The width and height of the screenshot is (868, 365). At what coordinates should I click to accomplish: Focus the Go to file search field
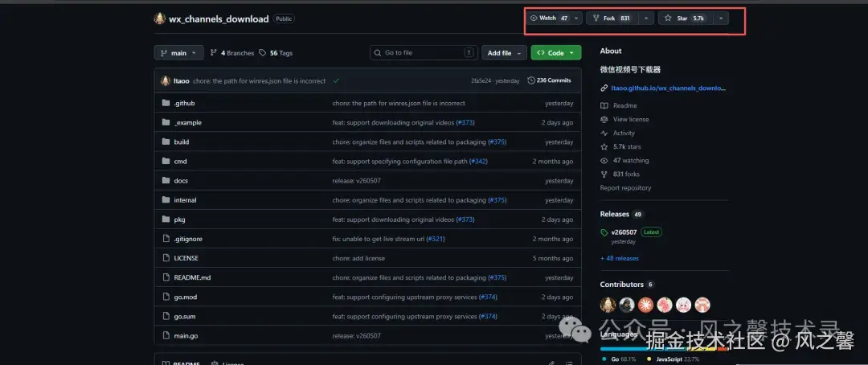424,52
